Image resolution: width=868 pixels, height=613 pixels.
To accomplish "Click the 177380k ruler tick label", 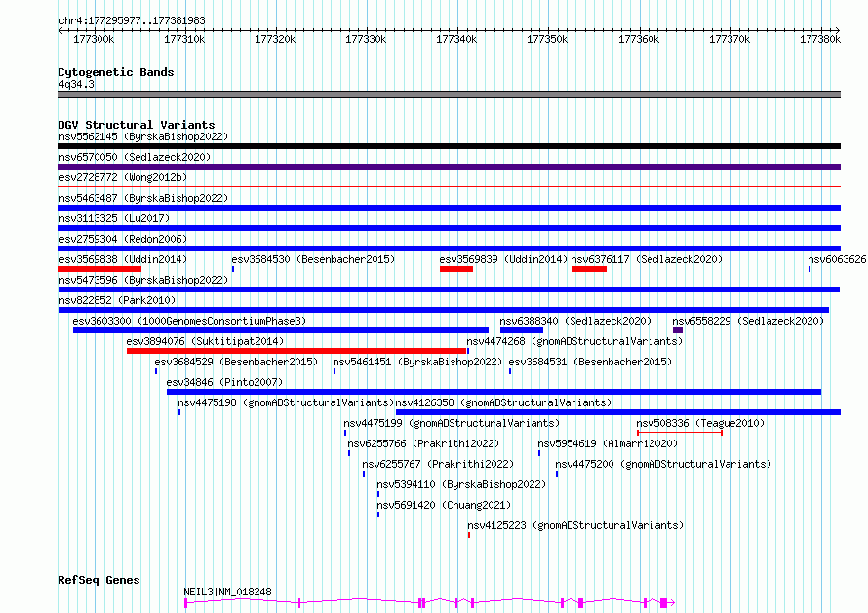I will [x=820, y=40].
